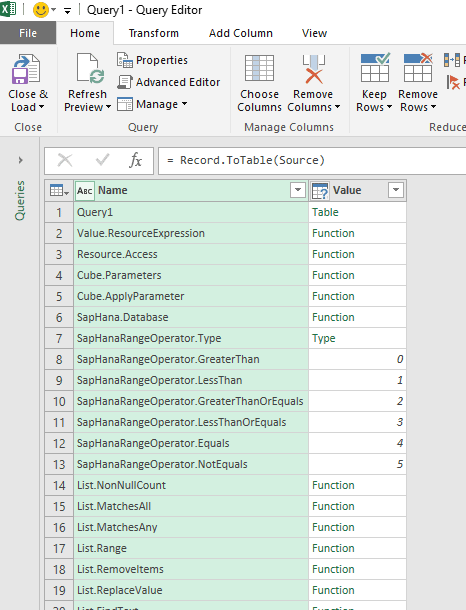The image size is (466, 610).
Task: Click the value 5 for NotEquals
Action: [x=400, y=464]
